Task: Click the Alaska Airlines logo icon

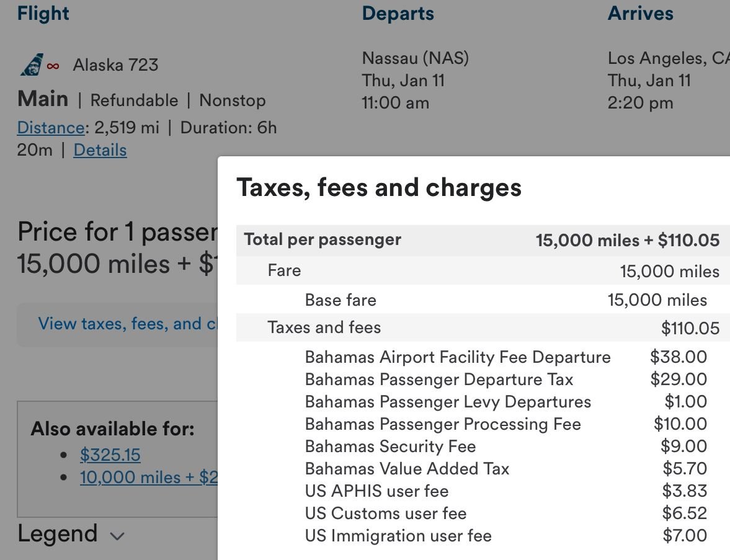Action: click(31, 65)
